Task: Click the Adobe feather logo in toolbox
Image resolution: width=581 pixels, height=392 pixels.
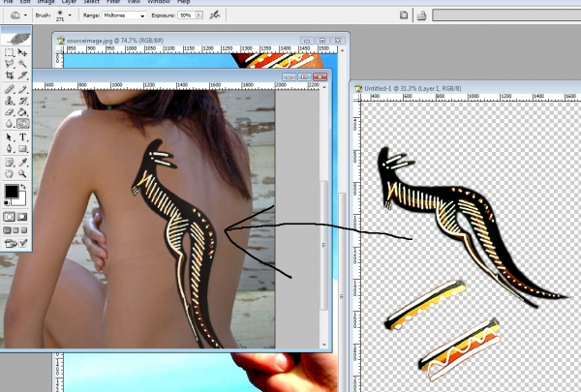Action: coord(16,39)
